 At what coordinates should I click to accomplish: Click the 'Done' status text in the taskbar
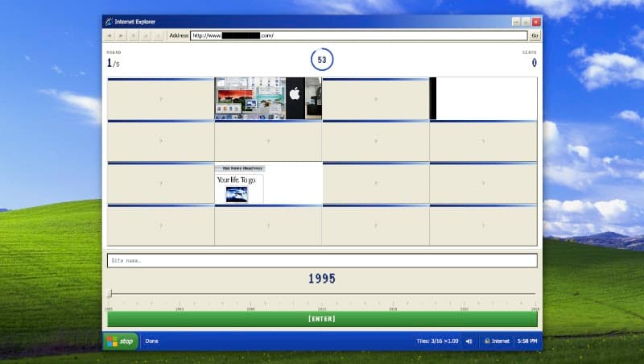(x=151, y=341)
